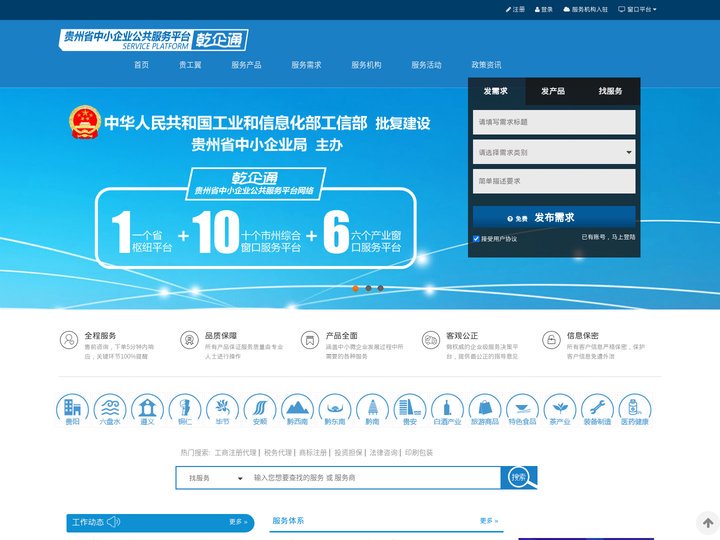
Task: Click the 客观公正 icon
Action: [x=431, y=340]
